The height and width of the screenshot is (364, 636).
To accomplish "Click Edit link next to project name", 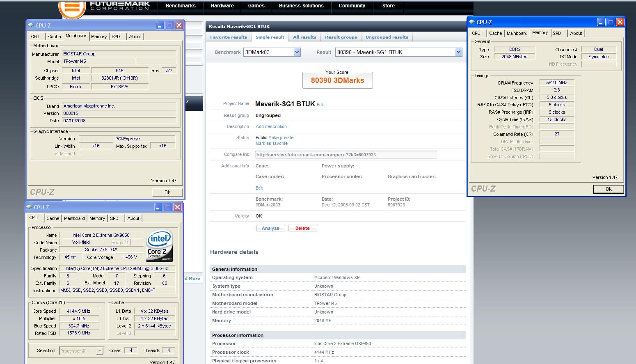I will pyautogui.click(x=320, y=105).
